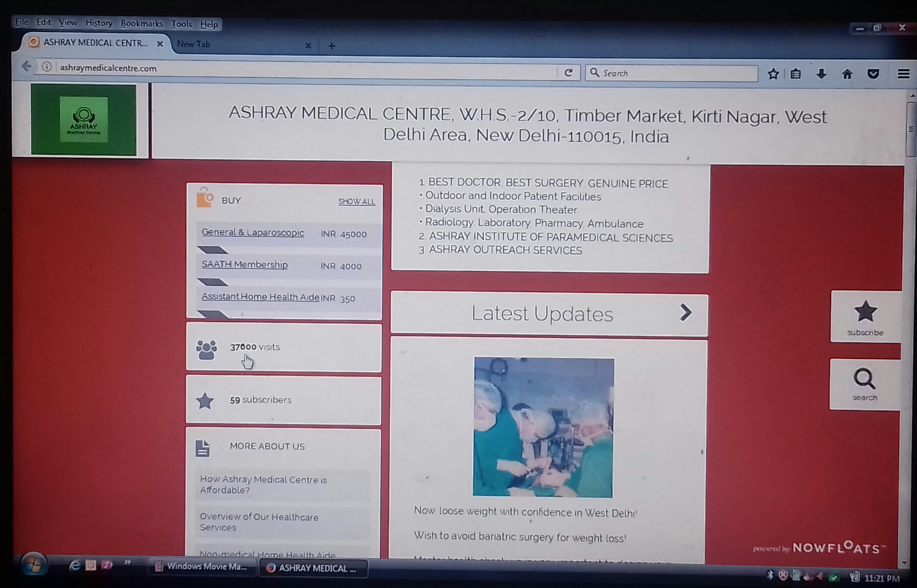Image resolution: width=917 pixels, height=588 pixels.
Task: Click ASHRAY OUTREACH SERVICES text
Action: click(505, 250)
